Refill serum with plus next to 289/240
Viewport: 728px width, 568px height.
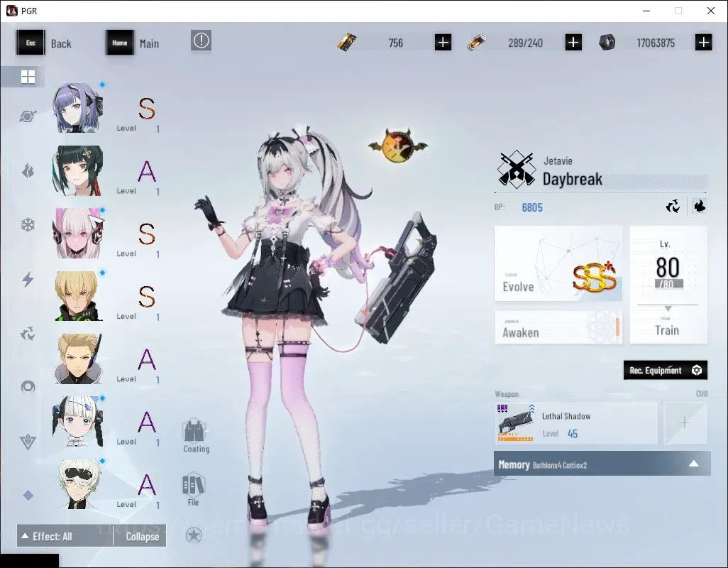(573, 43)
